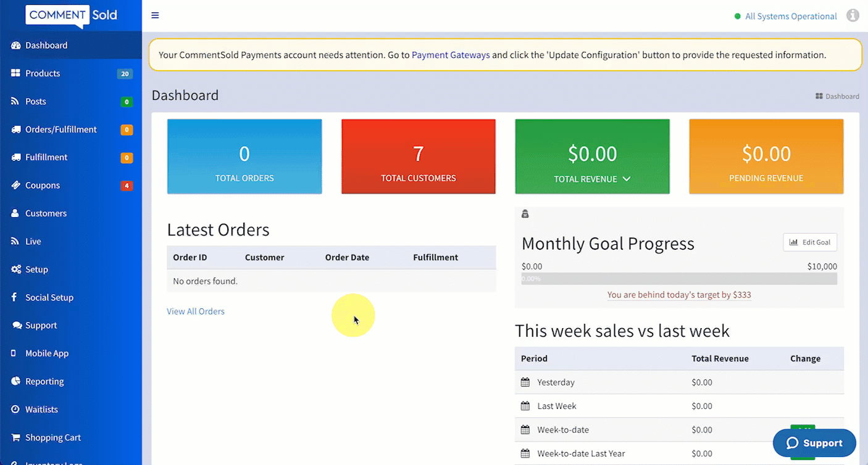Click the monthly goal progress bar

(679, 279)
